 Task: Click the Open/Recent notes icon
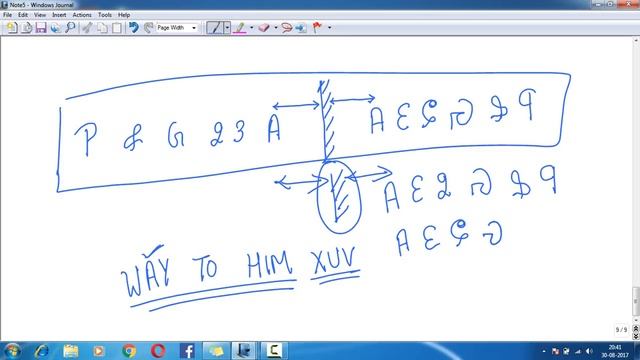point(27,28)
